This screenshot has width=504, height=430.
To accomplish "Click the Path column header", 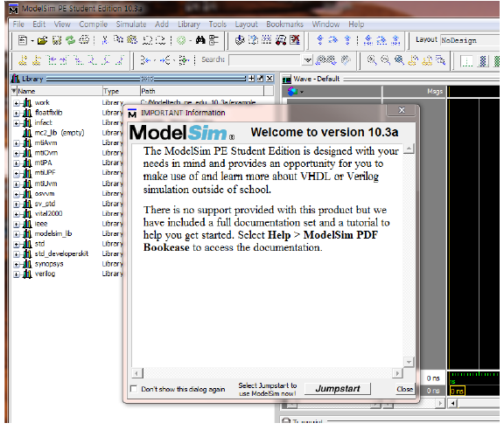I will tap(202, 91).
